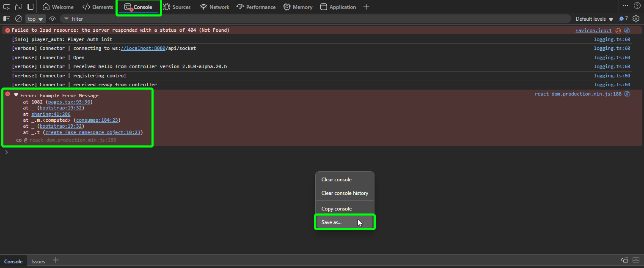Click the 7 issues counter icon
Screen dimensions: 644x268
pyautogui.click(x=623, y=19)
